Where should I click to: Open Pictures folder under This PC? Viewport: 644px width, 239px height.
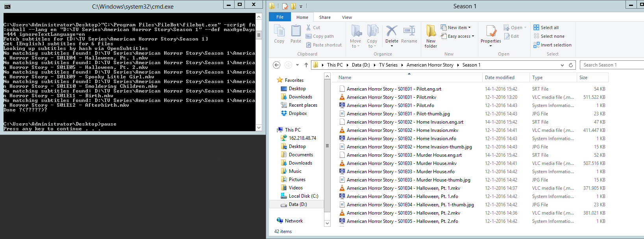[x=293, y=180]
